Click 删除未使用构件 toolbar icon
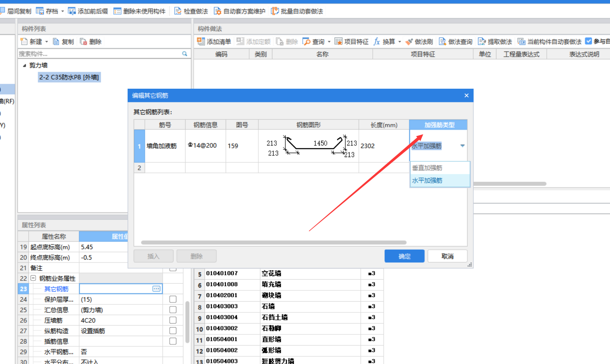Image resolution: width=610 pixels, height=364 pixels. 117,11
